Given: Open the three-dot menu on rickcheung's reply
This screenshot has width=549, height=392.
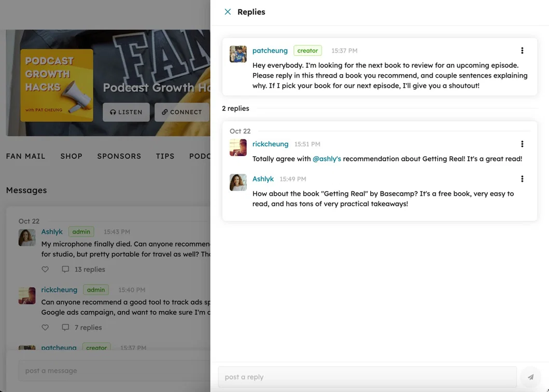Looking at the screenshot, I should 522,144.
